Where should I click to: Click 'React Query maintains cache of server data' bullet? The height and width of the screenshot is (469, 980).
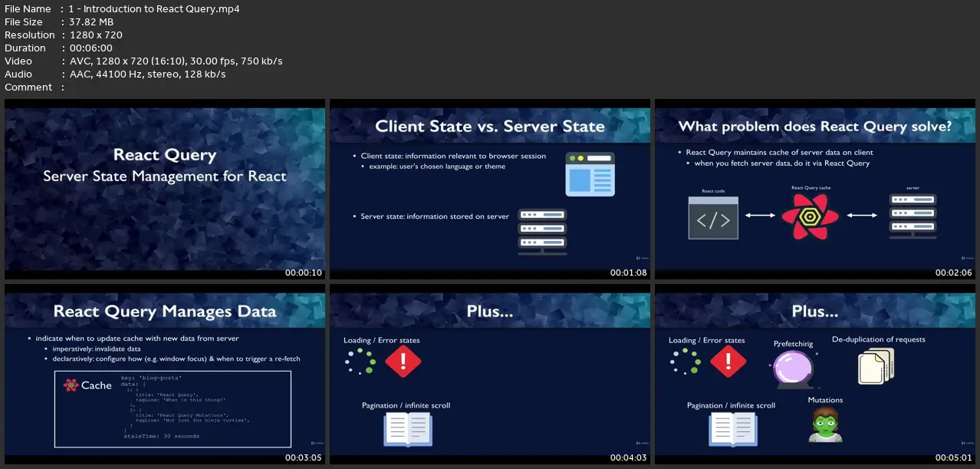(x=779, y=153)
